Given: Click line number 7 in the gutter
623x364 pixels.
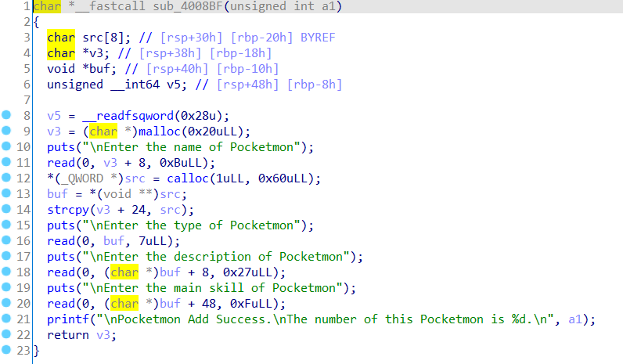Looking at the screenshot, I should click(27, 100).
